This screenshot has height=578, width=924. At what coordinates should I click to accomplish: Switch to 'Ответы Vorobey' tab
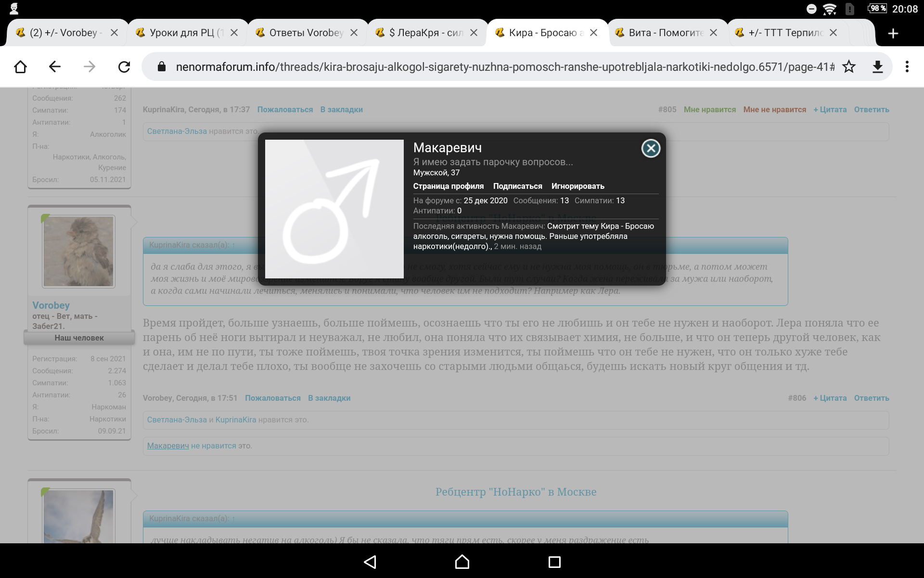[x=306, y=33]
